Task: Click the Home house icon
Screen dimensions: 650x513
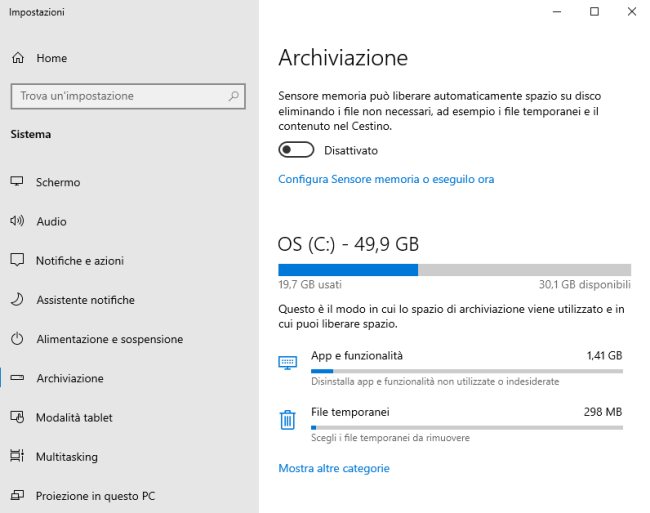Action: coord(18,58)
